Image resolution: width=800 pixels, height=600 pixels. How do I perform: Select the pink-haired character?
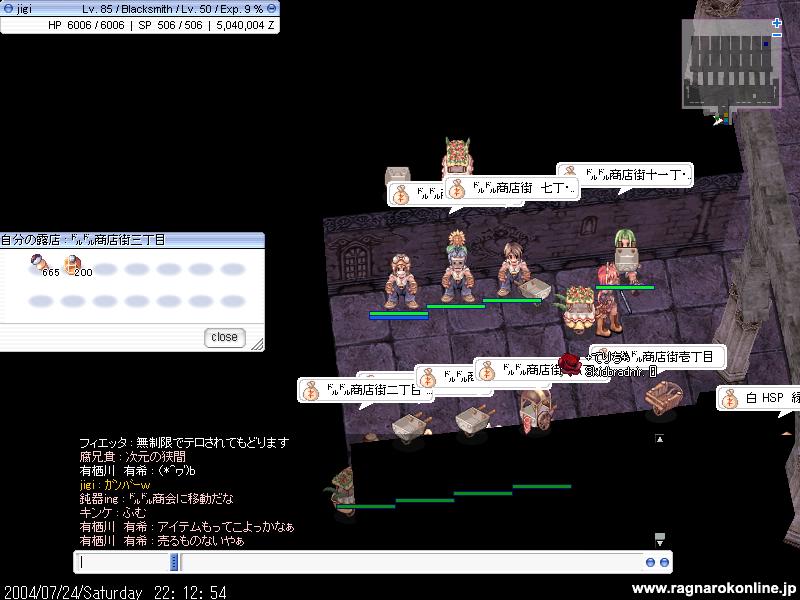[x=606, y=301]
